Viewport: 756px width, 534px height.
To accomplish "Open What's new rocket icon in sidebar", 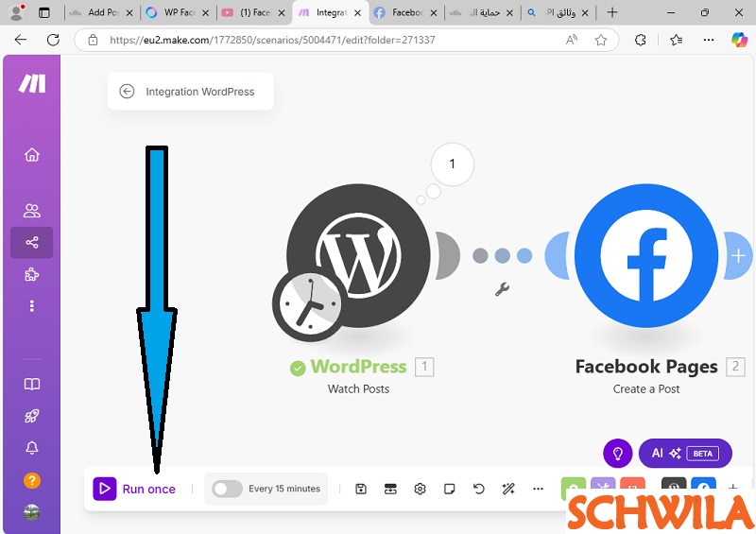I will 32,416.
